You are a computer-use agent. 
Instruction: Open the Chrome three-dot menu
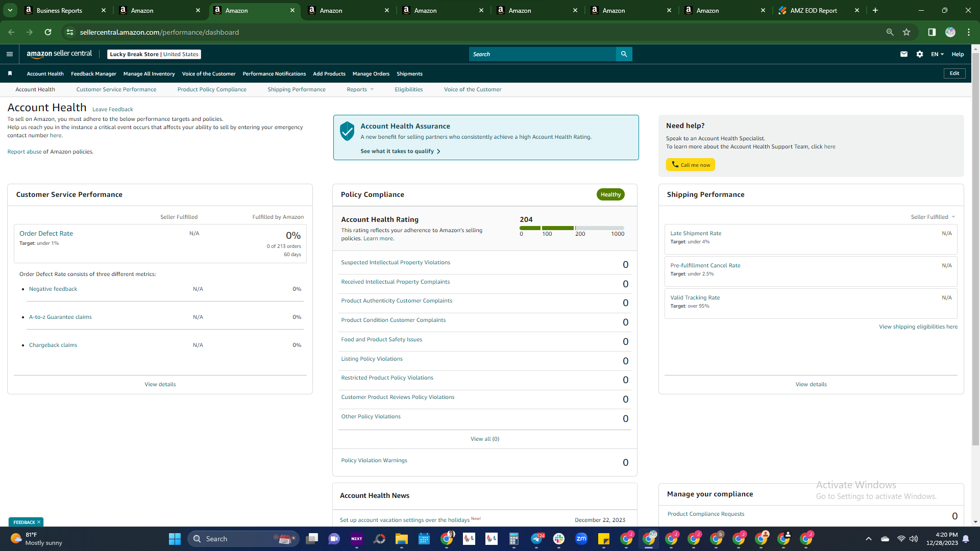point(969,32)
